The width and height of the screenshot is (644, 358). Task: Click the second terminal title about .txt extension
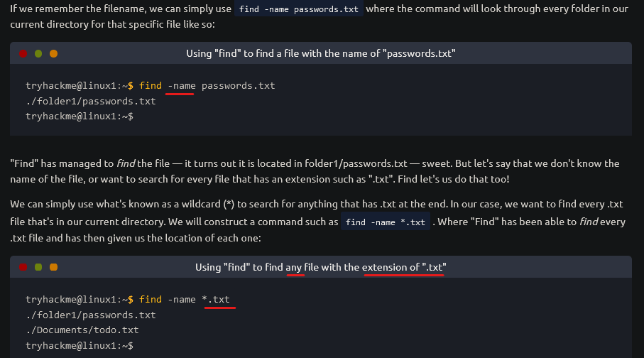[x=321, y=267]
